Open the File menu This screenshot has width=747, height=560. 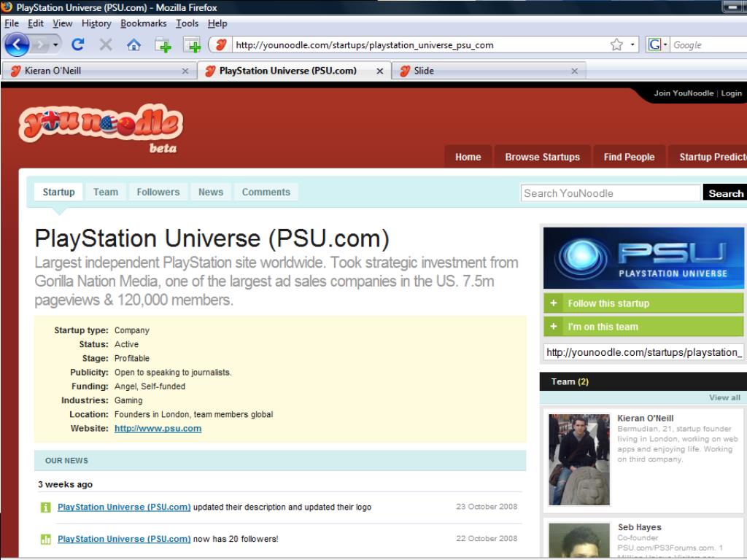(x=12, y=23)
